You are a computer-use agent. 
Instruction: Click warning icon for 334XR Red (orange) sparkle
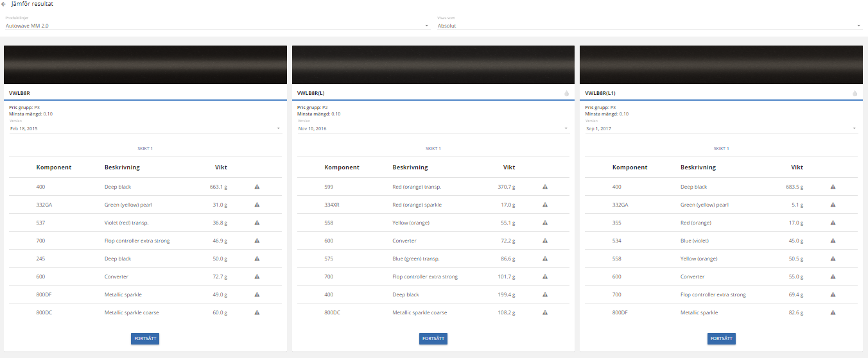click(545, 205)
